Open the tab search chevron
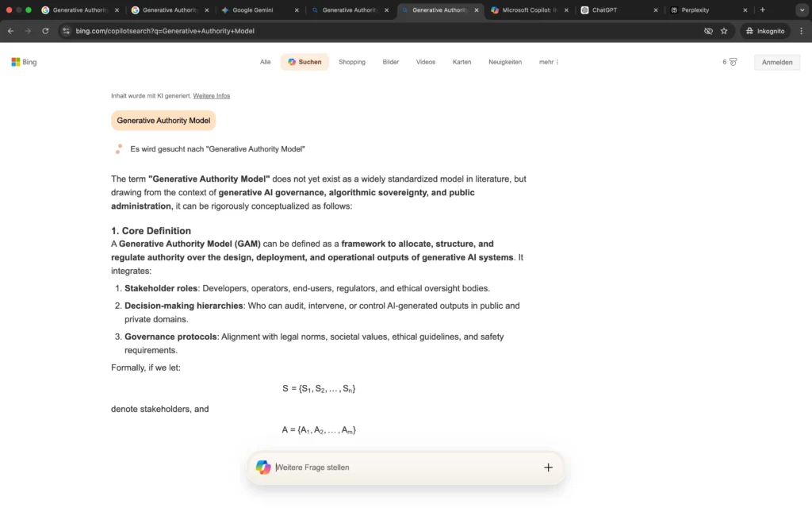Viewport: 812px width, 508px height. tap(801, 10)
